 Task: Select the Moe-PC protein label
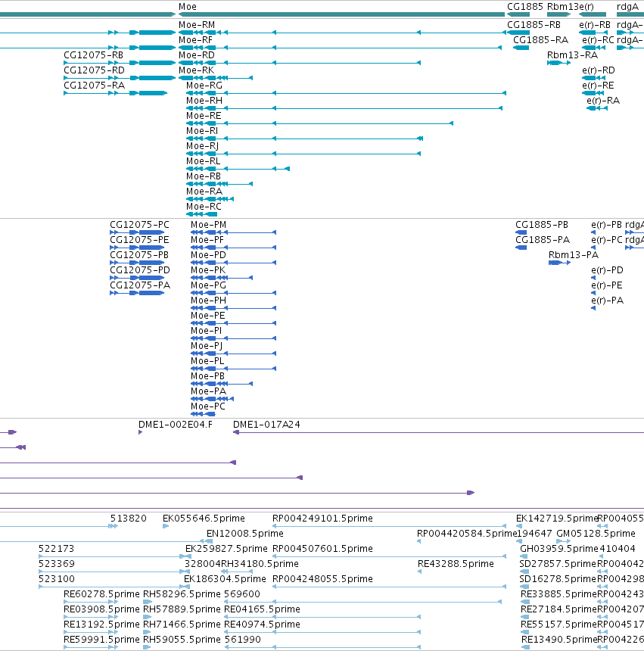pos(208,406)
